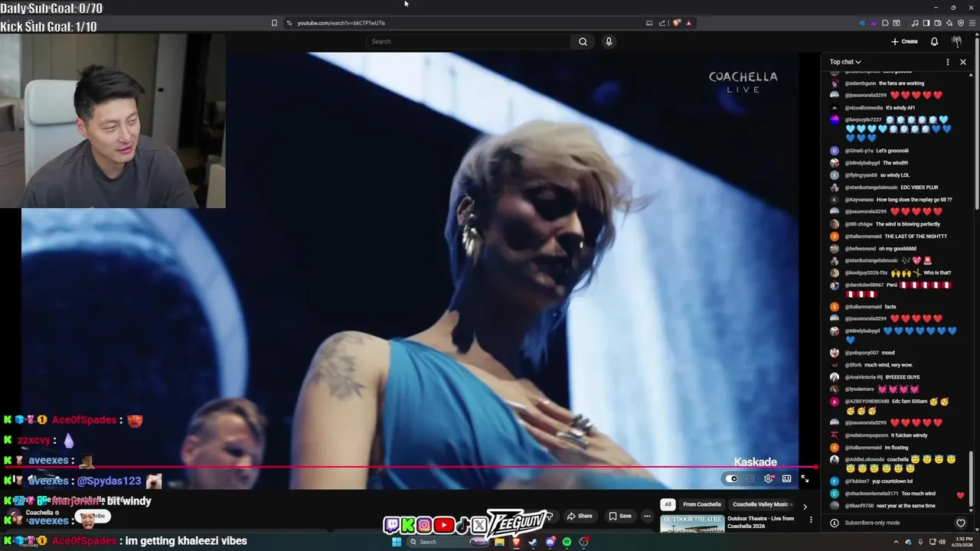Image resolution: width=980 pixels, height=551 pixels.
Task: Open Outdoor Theatre video options menu
Action: [x=811, y=520]
